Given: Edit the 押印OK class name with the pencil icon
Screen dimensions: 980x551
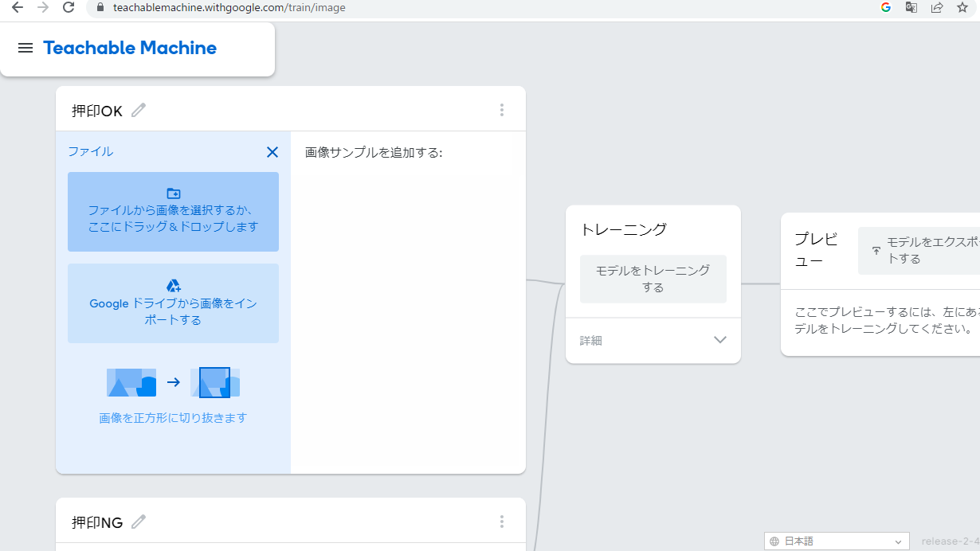Looking at the screenshot, I should point(138,110).
